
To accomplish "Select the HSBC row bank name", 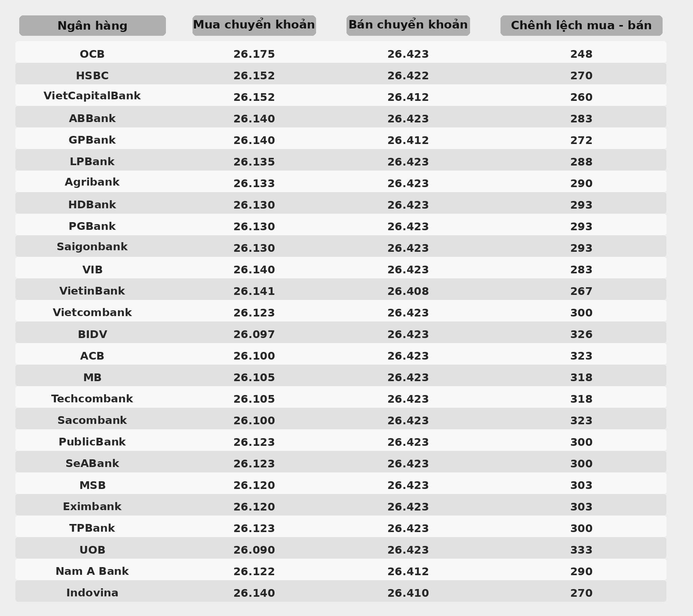I will tap(92, 76).
